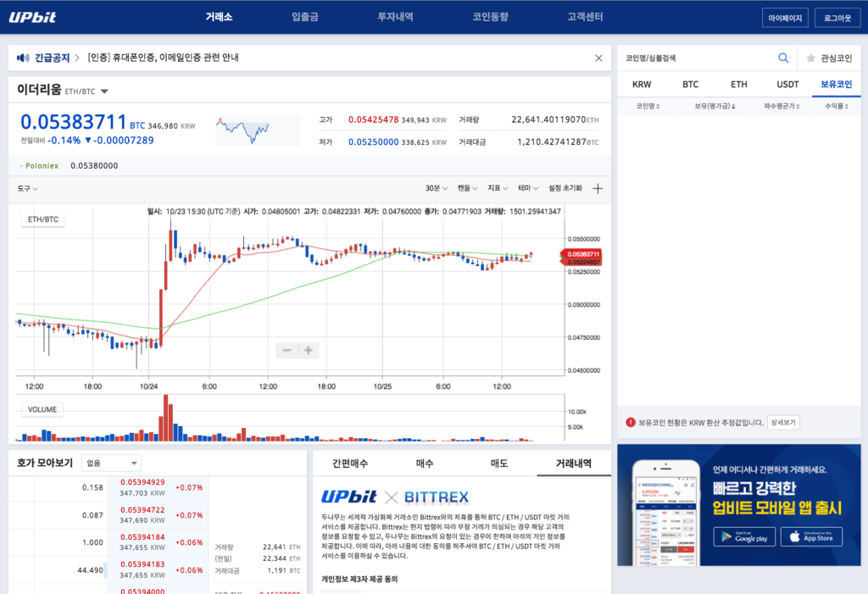Sort holdings by 수익률 column
Image resolution: width=868 pixels, height=594 pixels.
[837, 106]
